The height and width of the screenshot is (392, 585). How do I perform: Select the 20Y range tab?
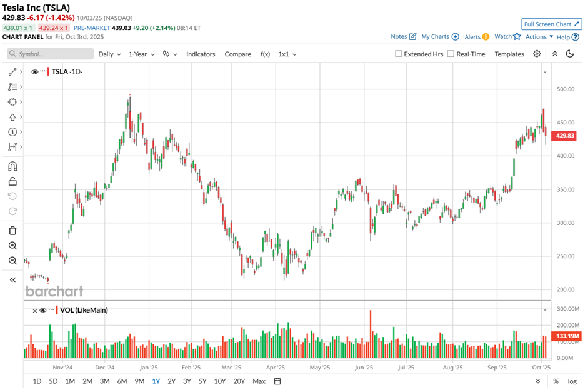point(239,381)
